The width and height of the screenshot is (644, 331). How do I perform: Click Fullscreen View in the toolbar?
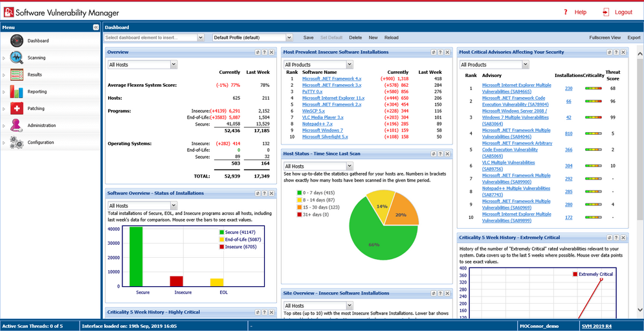pos(605,38)
